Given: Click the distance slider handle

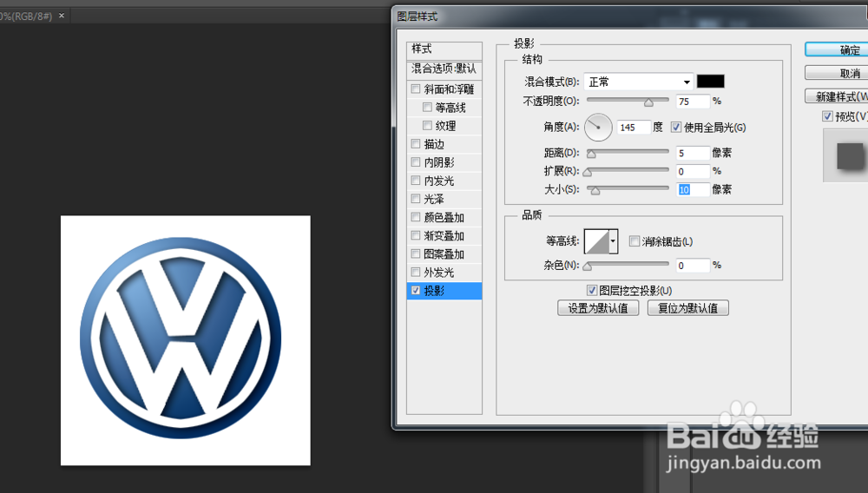Looking at the screenshot, I should [592, 154].
